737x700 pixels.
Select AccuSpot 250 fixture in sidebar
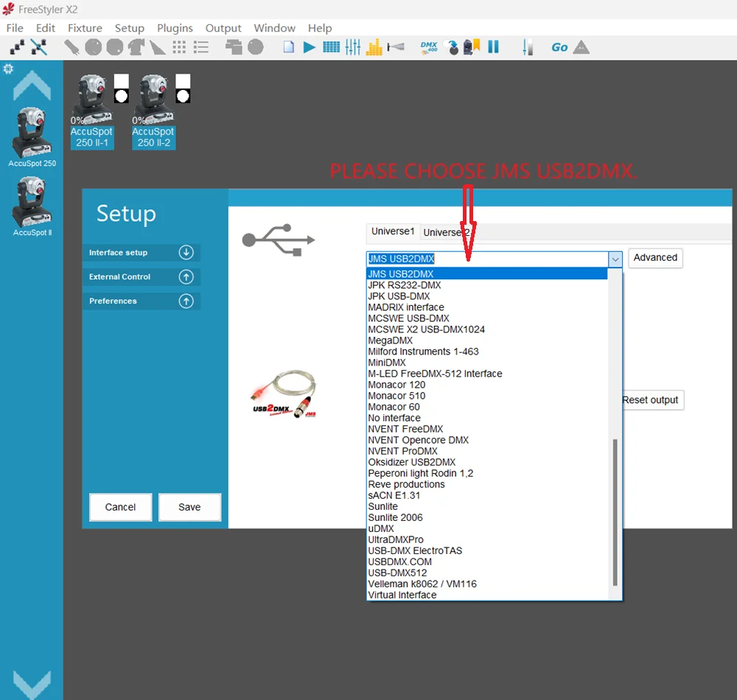[32, 137]
